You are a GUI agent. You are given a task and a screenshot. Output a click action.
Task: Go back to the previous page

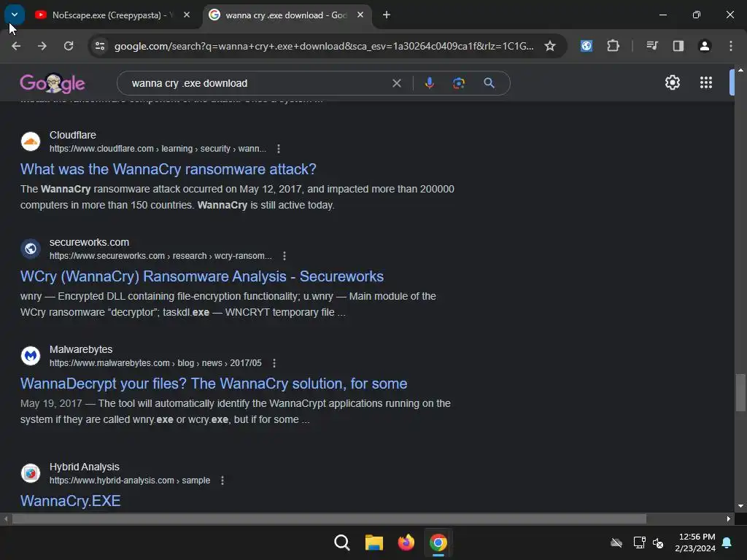click(16, 46)
